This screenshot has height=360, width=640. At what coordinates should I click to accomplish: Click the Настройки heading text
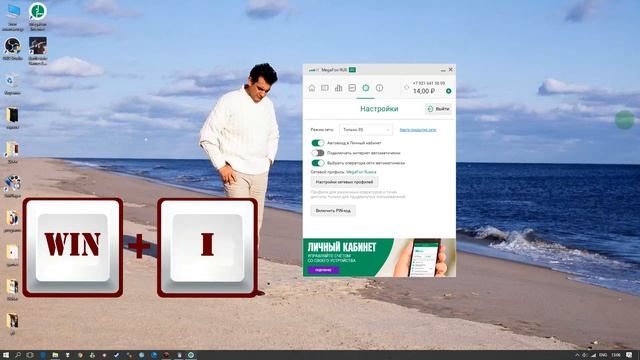[379, 109]
